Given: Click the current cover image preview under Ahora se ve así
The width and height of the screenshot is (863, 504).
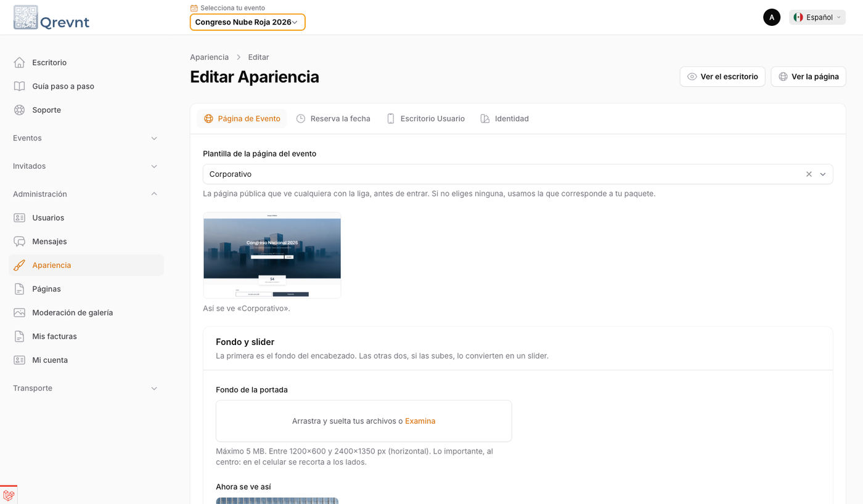Looking at the screenshot, I should click(277, 500).
